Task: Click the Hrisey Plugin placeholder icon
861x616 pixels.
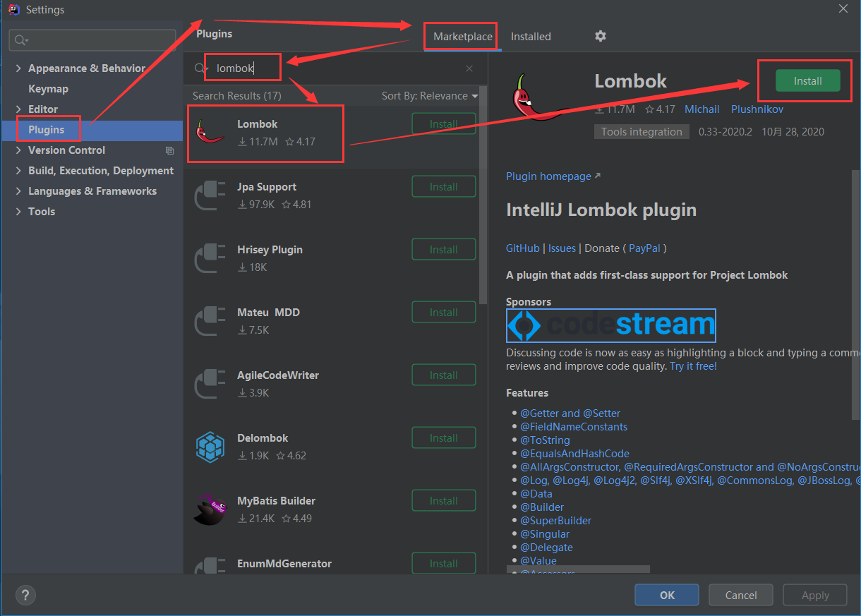Action: [x=210, y=258]
